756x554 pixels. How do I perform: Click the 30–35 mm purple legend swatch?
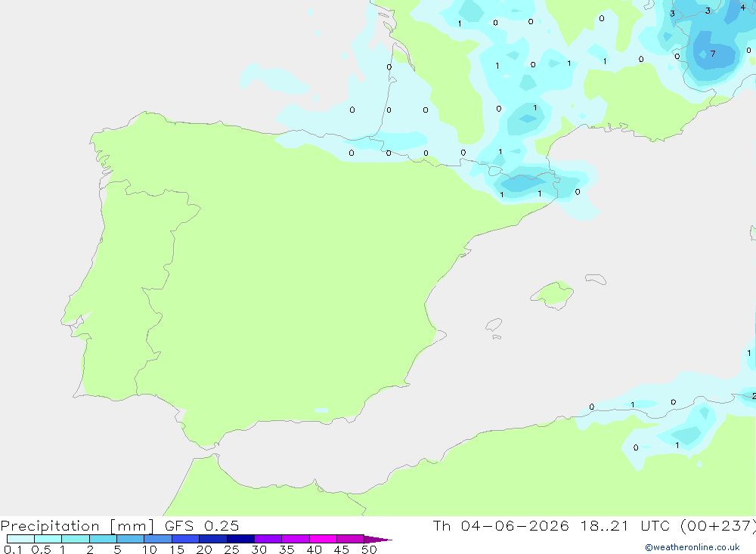tap(268, 539)
